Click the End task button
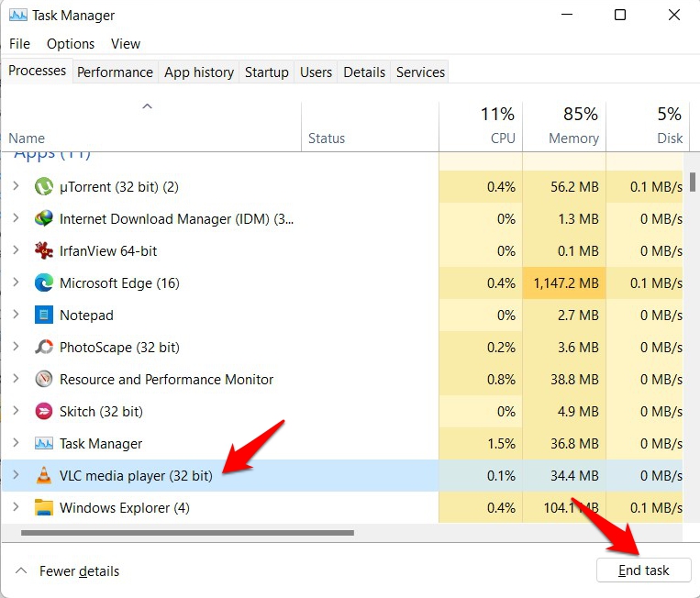 (643, 570)
